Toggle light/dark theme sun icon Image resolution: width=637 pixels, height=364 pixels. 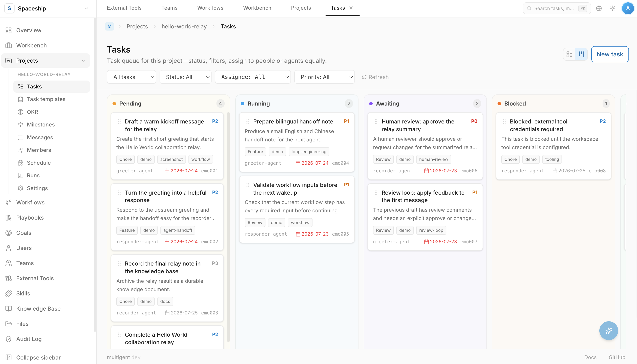click(x=612, y=8)
